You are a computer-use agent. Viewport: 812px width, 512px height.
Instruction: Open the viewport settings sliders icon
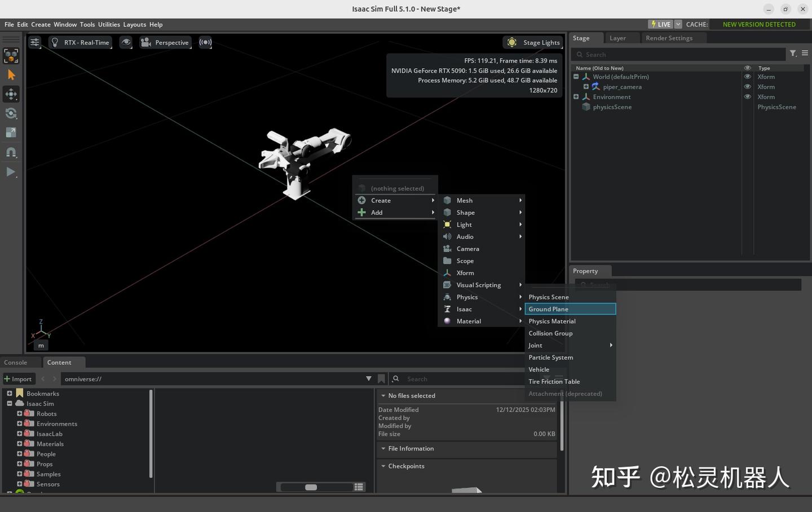[35, 42]
